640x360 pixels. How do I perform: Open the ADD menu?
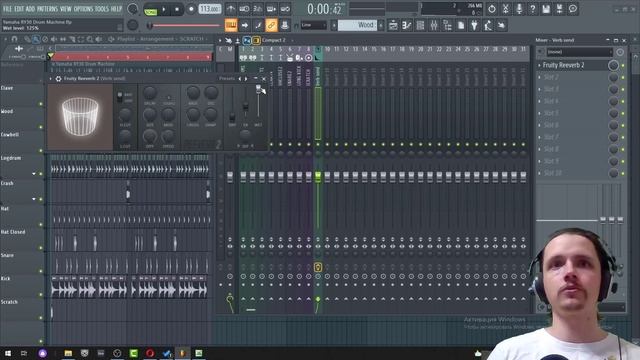pos(30,9)
